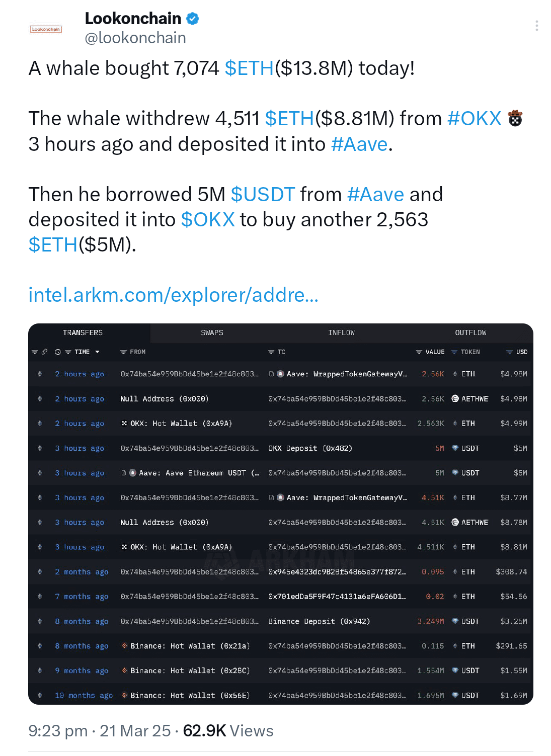This screenshot has height=756, width=551.
Task: Switch to the INFLOW tab
Action: [x=342, y=332]
